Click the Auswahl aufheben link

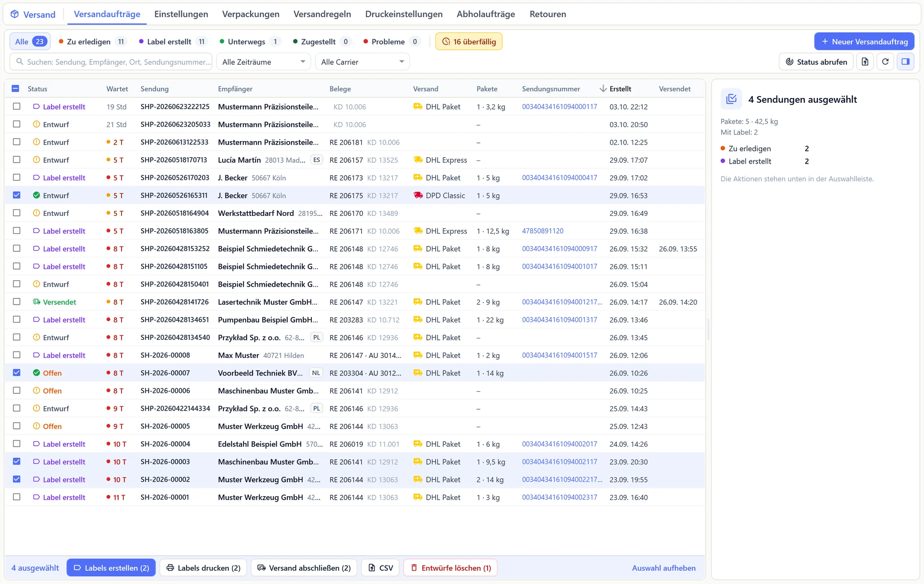point(663,568)
